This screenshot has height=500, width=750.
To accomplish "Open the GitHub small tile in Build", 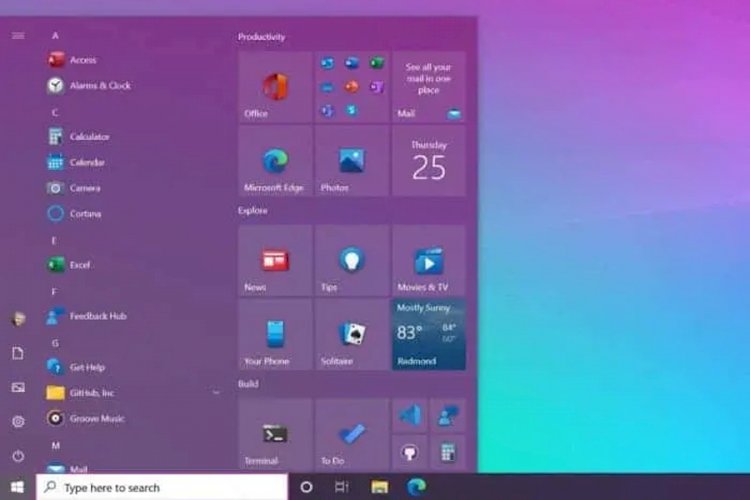I will pos(410,452).
